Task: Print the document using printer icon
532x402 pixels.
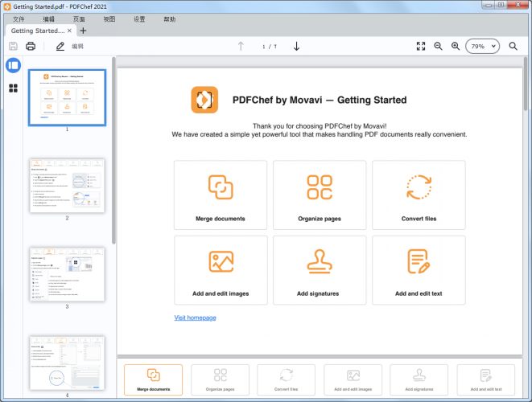Action: click(x=31, y=46)
